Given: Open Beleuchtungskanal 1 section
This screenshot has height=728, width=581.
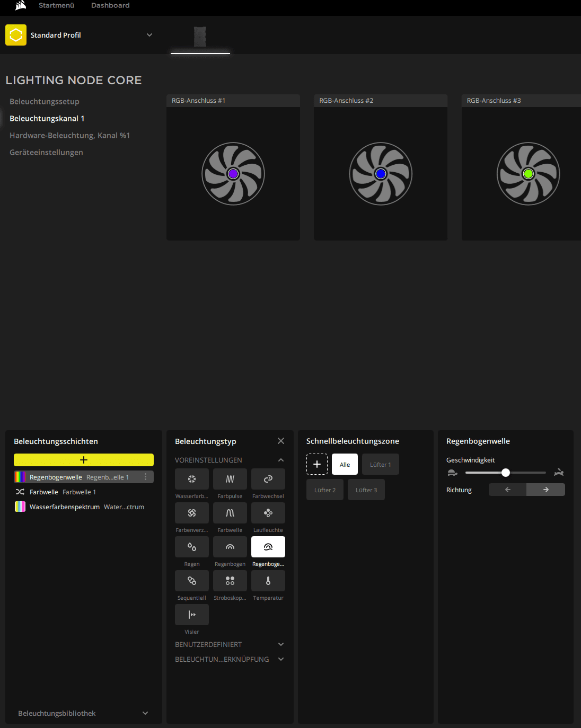Looking at the screenshot, I should coord(47,118).
